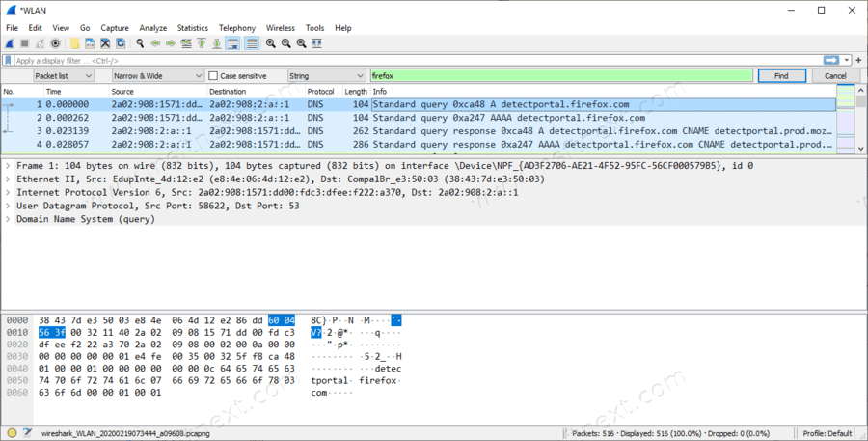Open the View menu
The image size is (868, 441).
(x=61, y=28)
